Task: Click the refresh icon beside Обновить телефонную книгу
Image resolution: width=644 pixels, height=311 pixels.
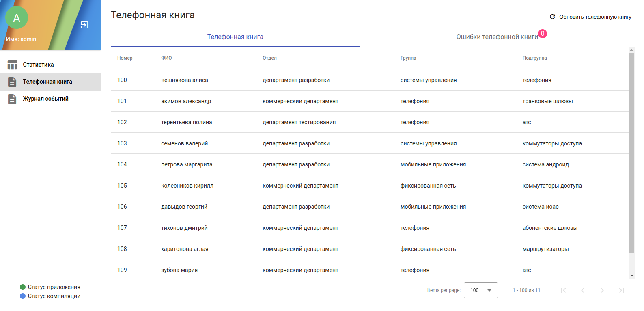Action: click(552, 17)
